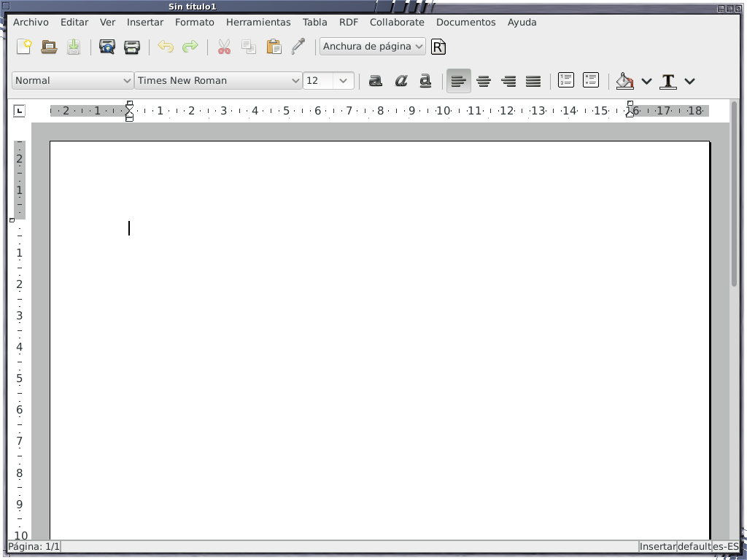747x560 pixels.
Task: Open the Times New Roman font dropdown
Action: [x=295, y=81]
